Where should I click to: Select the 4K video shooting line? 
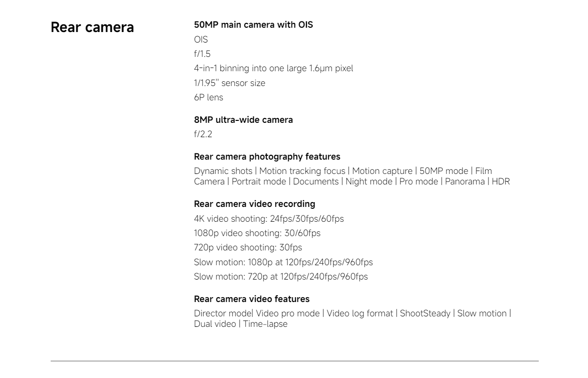tap(269, 219)
